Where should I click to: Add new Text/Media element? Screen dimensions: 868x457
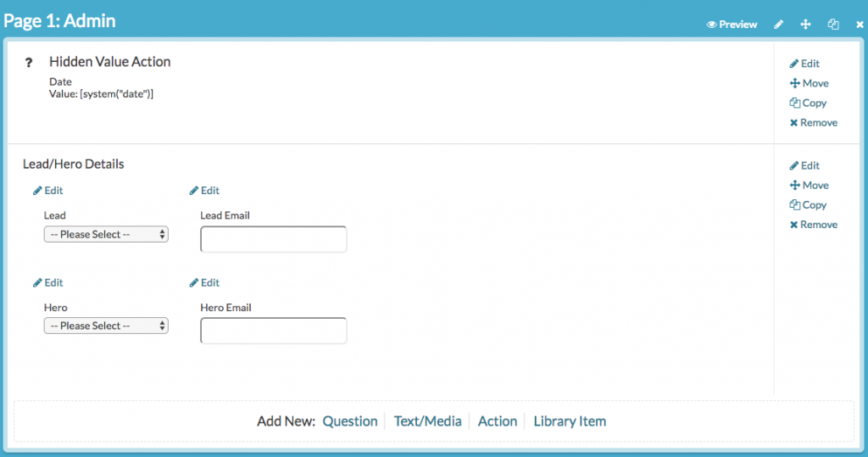coord(427,421)
